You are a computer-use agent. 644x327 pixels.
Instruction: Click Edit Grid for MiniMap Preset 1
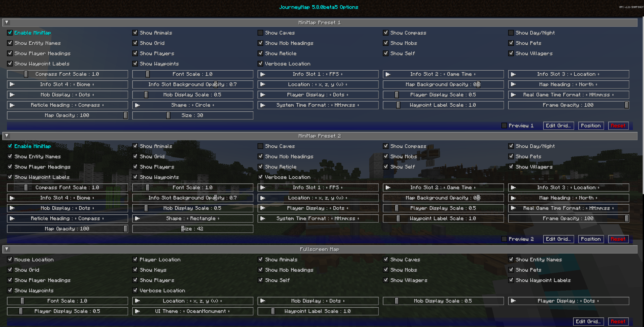pos(558,125)
